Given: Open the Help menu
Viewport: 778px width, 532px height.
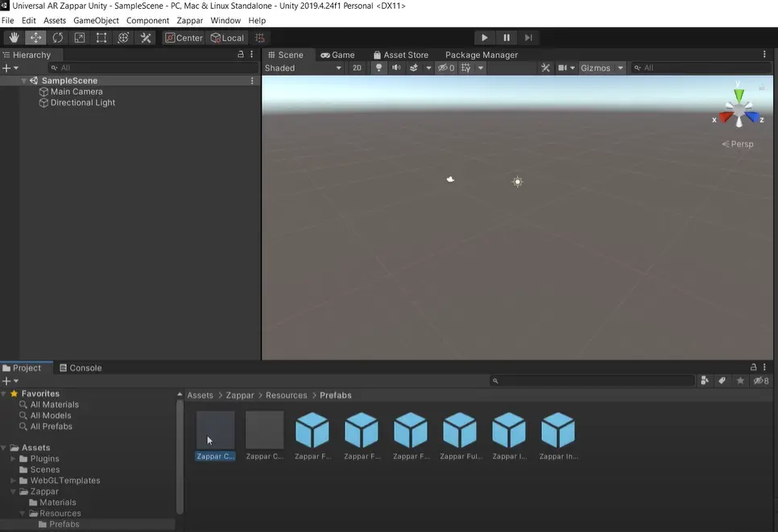Looking at the screenshot, I should tap(257, 20).
